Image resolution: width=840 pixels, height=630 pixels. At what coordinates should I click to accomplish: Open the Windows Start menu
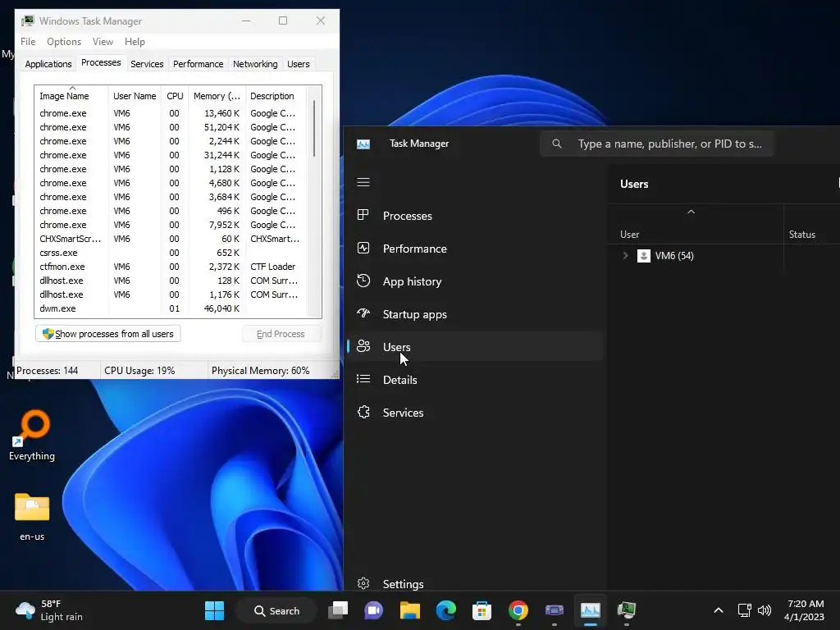pos(214,610)
